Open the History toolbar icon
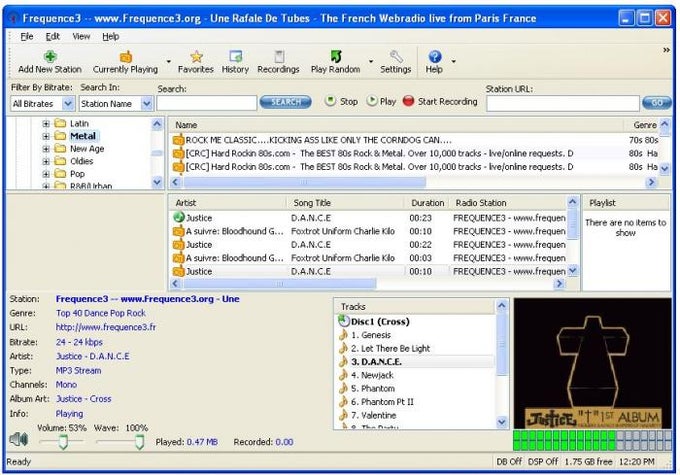The height and width of the screenshot is (475, 680). [x=235, y=56]
